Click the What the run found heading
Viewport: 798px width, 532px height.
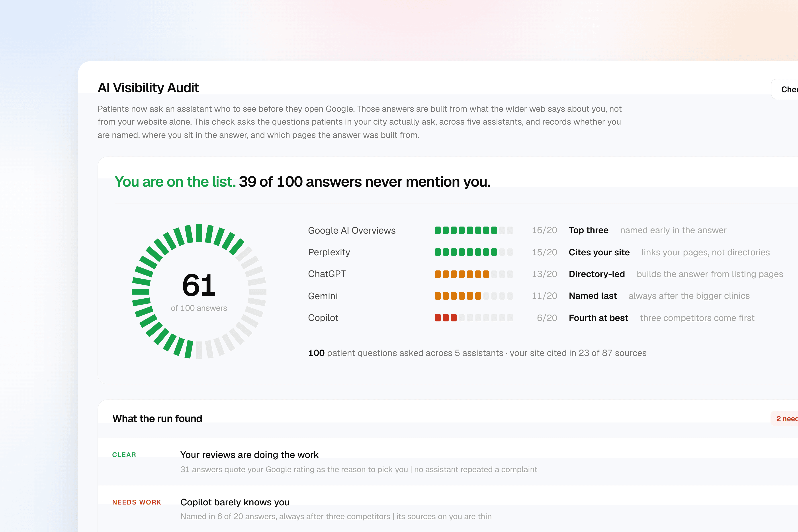157,418
